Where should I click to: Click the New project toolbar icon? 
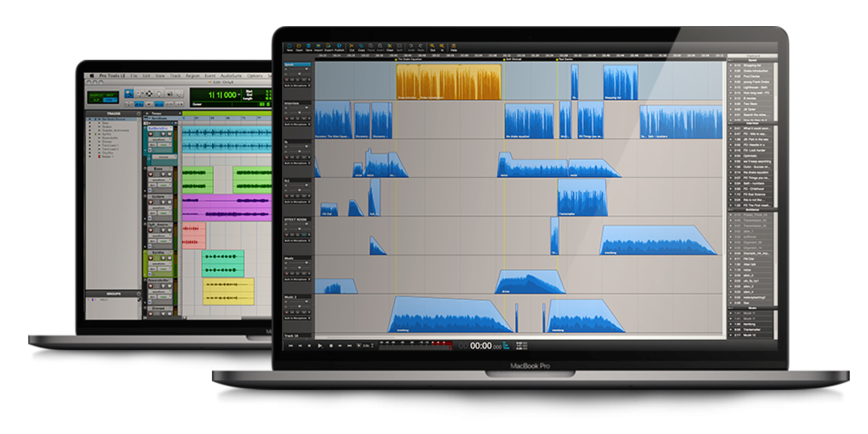290,47
